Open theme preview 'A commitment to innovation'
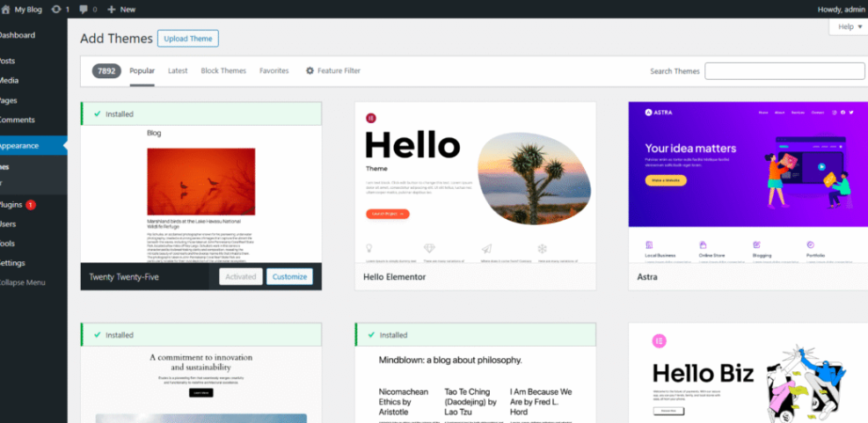 coord(201,385)
